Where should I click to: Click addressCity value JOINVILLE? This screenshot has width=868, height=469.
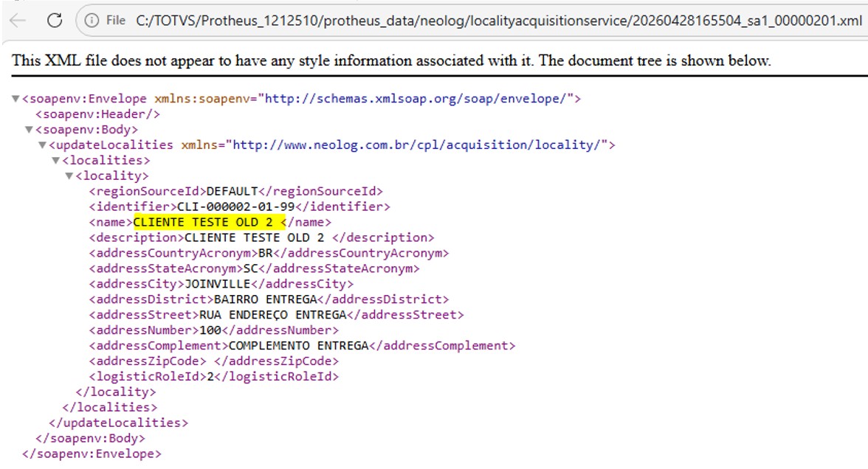218,285
